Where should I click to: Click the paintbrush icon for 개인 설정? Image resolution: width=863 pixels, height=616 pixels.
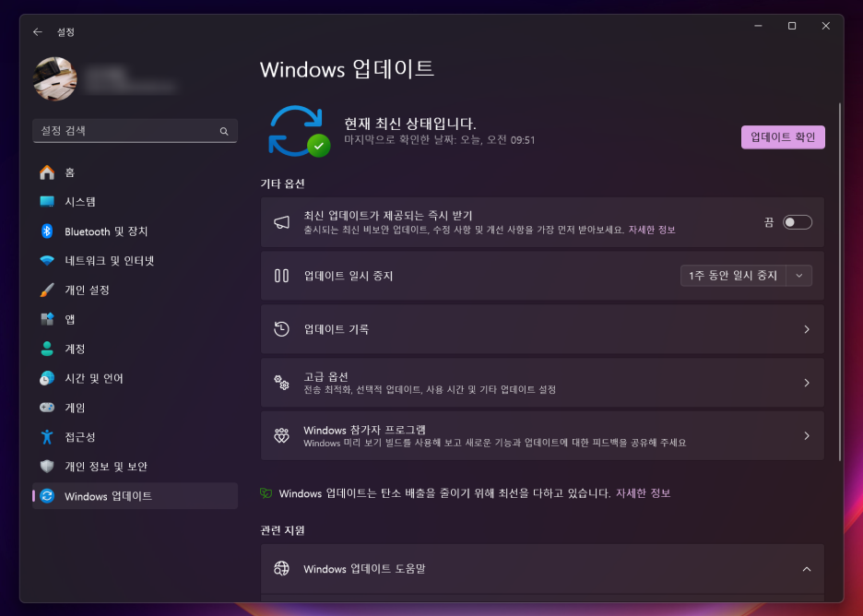tap(47, 290)
